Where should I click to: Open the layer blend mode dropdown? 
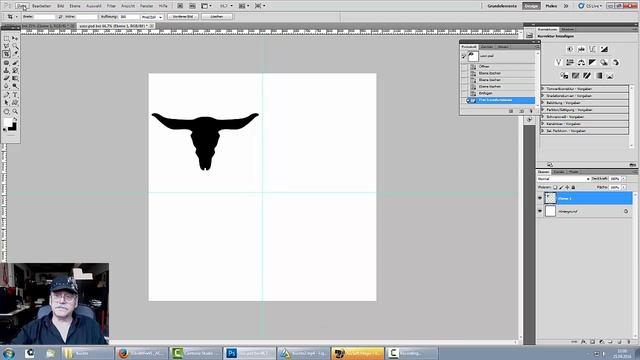click(x=563, y=179)
